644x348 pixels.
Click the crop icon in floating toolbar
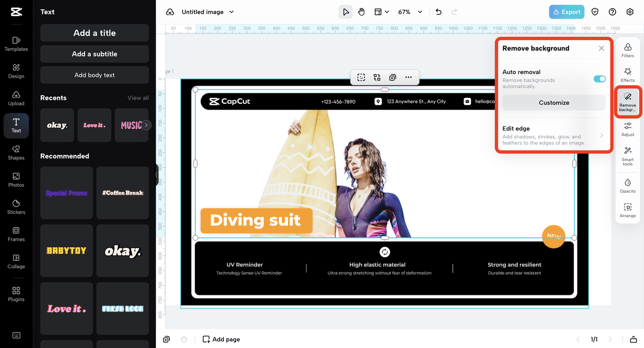[361, 77]
